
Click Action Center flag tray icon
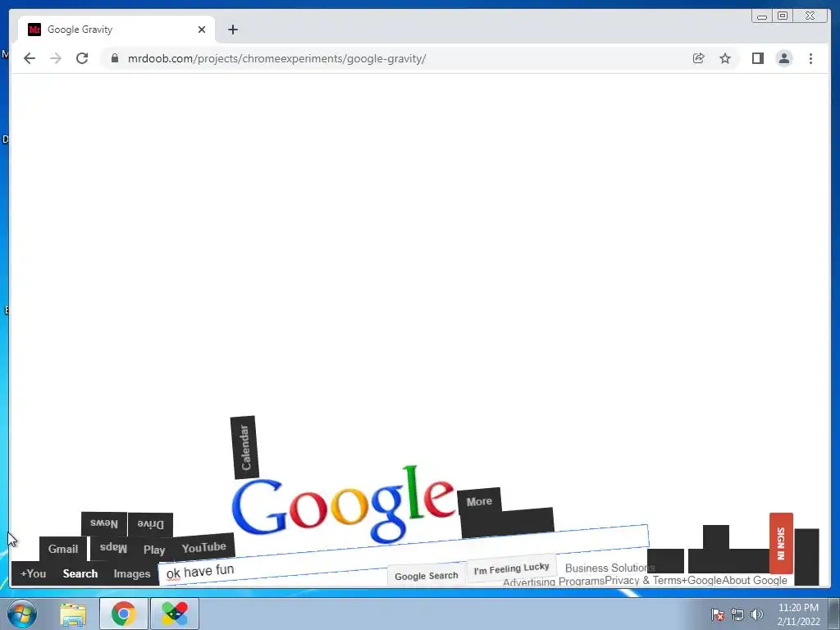(x=717, y=614)
